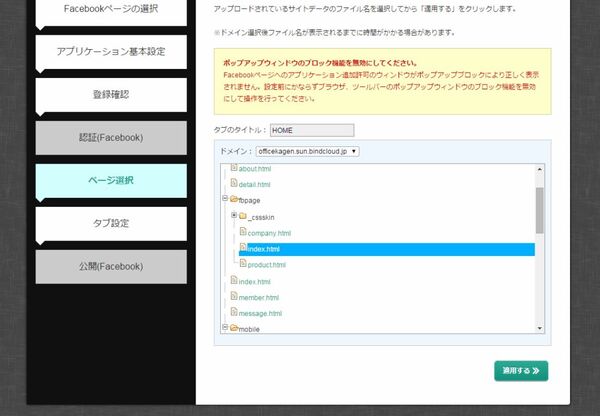This screenshot has width=600, height=416.
Task: Click the detail.html file icon
Action: pyautogui.click(x=234, y=183)
